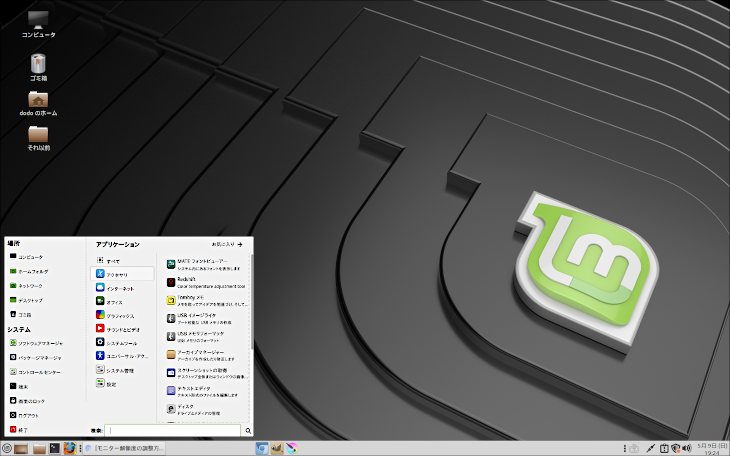Open the ゴミ箱 trash icon on desktop
The height and width of the screenshot is (456, 730).
click(x=38, y=68)
